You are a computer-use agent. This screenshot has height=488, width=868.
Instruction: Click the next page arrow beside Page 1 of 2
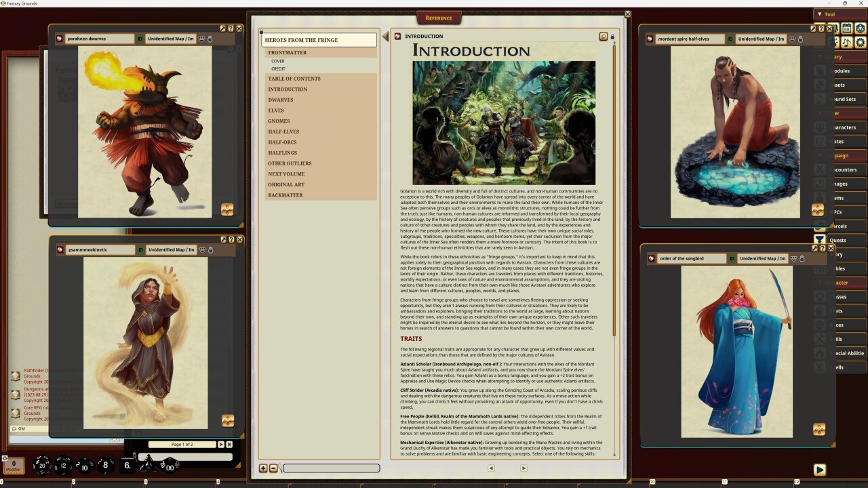[x=220, y=445]
